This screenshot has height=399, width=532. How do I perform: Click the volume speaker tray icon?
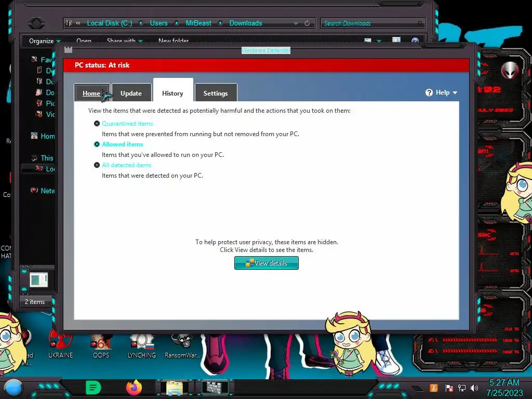tap(474, 388)
